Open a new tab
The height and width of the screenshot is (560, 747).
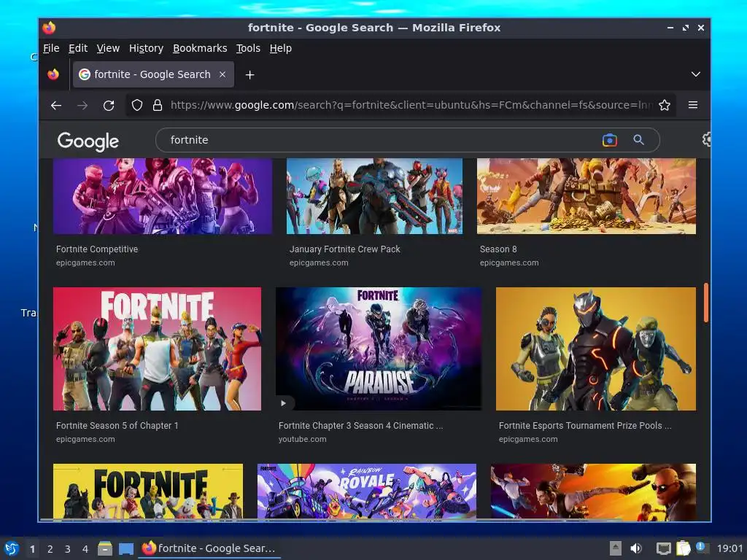coord(249,75)
